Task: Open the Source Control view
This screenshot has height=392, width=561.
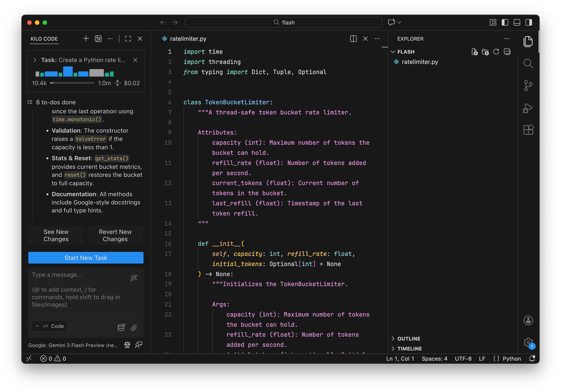Action: pos(528,86)
